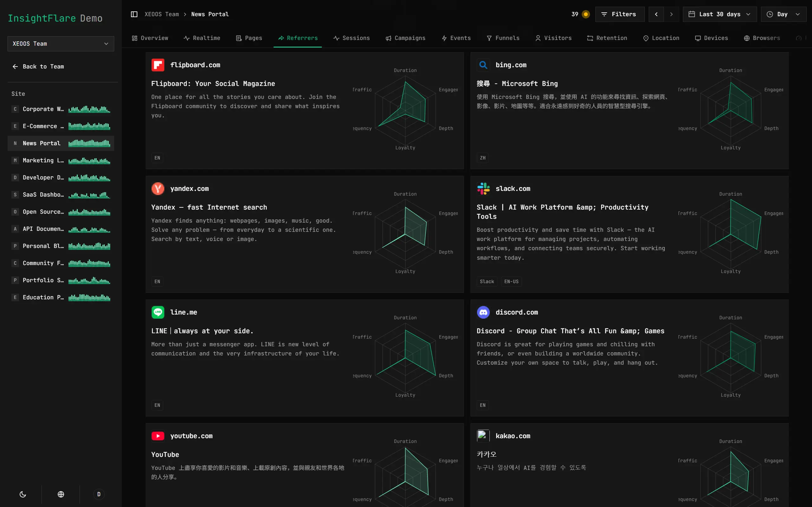Screen dimensions: 812x507
Task: Toggle the sidebar panel icon
Action: tap(134, 14)
